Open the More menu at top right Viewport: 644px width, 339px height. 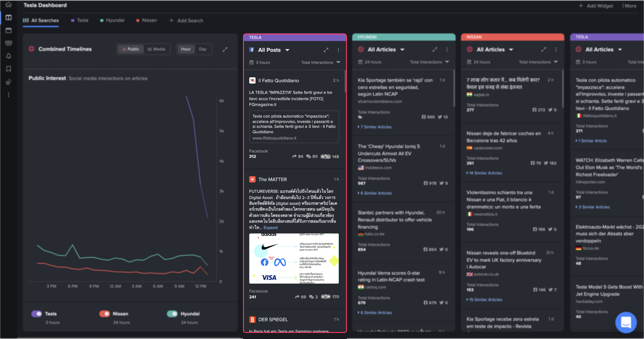(x=629, y=6)
